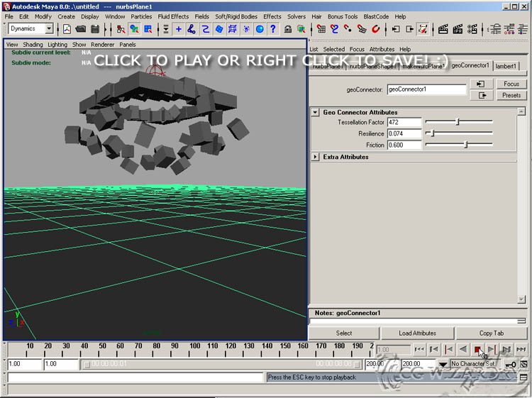Stop playback with the red square button
532x398 pixels.
click(x=477, y=350)
